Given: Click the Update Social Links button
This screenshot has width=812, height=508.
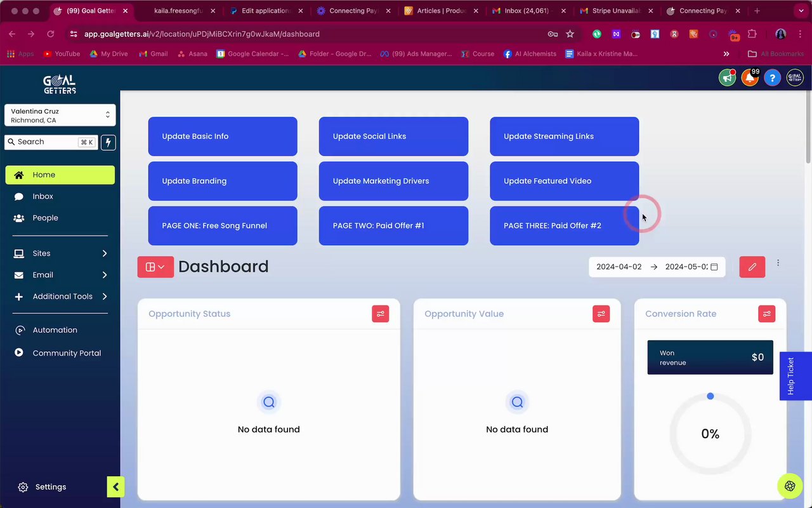Looking at the screenshot, I should coord(393,137).
